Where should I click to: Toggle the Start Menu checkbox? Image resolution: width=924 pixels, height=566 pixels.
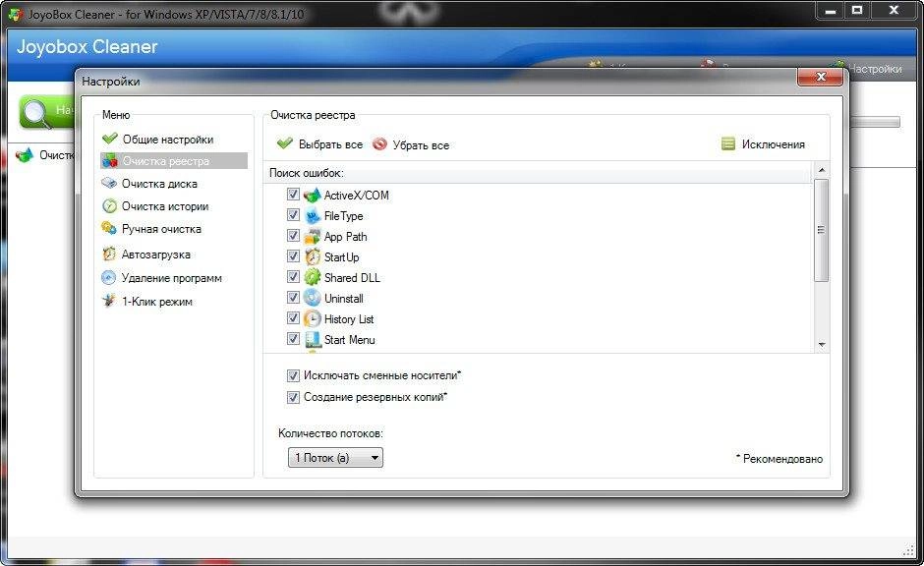click(293, 339)
